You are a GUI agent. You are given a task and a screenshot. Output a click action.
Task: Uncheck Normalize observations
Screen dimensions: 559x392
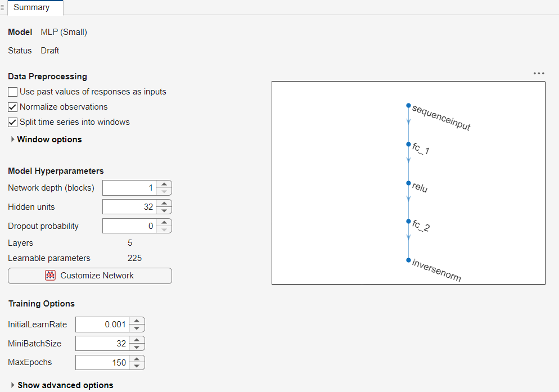pyautogui.click(x=13, y=107)
